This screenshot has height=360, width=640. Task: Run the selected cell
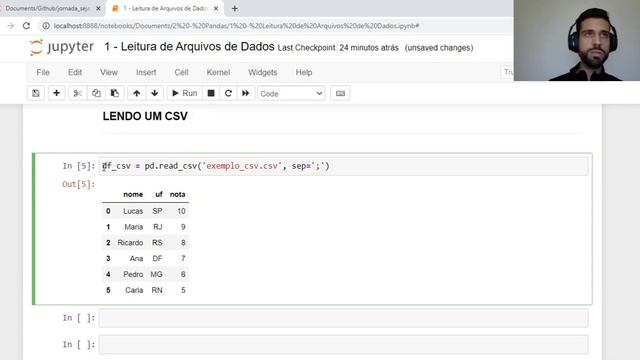tap(184, 93)
